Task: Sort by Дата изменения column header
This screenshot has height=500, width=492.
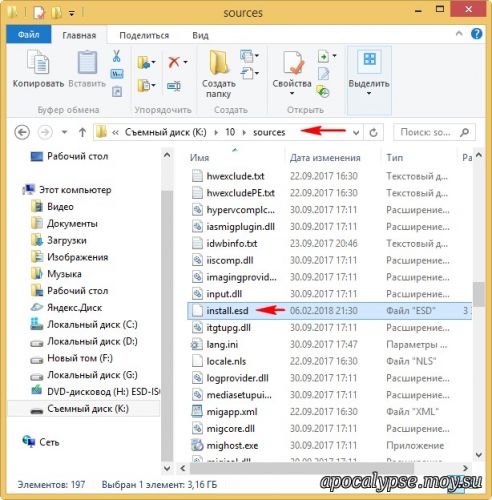Action: (x=325, y=158)
